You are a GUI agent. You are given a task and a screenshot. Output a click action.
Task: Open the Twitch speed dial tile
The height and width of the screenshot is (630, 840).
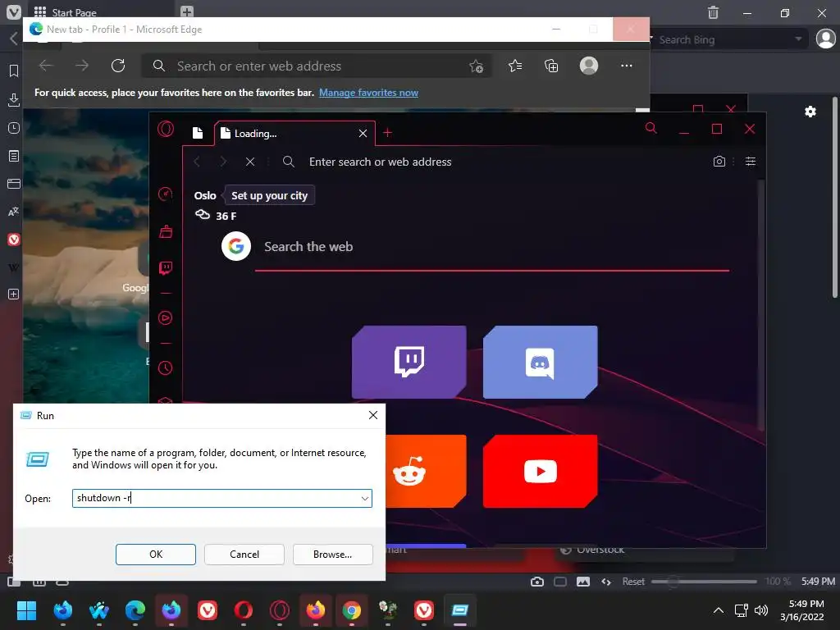(x=409, y=362)
